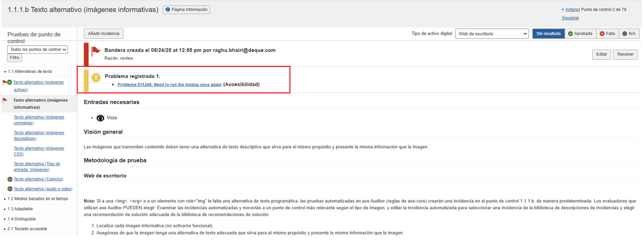Viewport: 644px width, 241px height.
Task: Collapse 1.1 Alternativas de texto section
Action: coord(29,71)
